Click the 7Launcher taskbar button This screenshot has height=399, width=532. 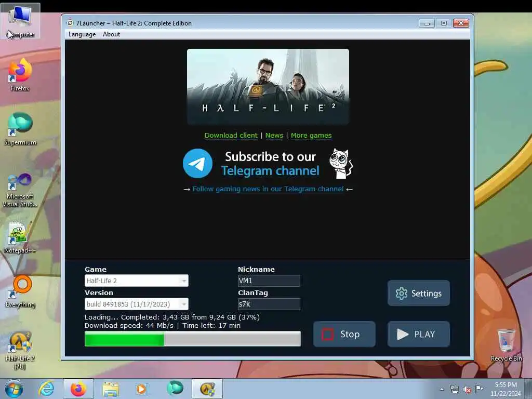207,389
